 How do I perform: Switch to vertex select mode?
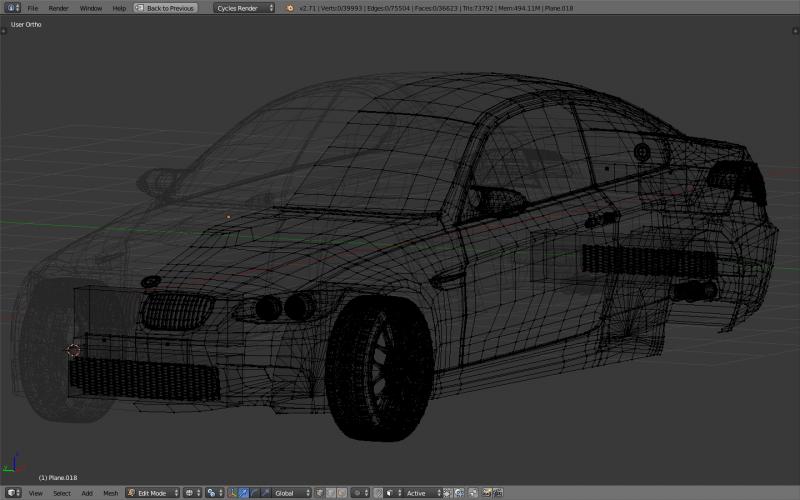pyautogui.click(x=319, y=493)
